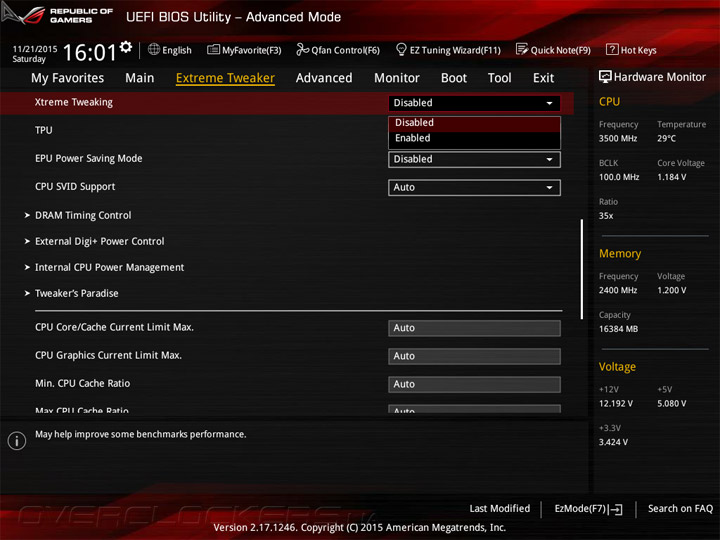Click the Hot Keys question mark icon
Image resolution: width=720 pixels, height=540 pixels.
pyautogui.click(x=612, y=50)
